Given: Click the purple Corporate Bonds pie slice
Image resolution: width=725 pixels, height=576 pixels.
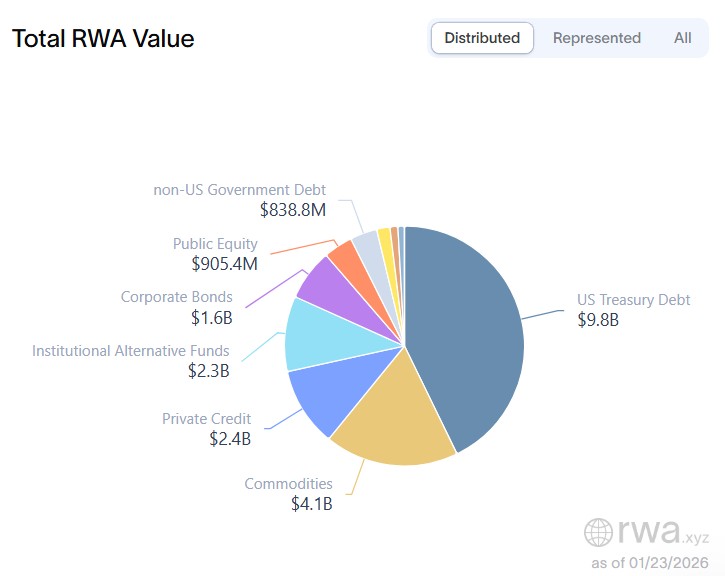Looking at the screenshot, I should pos(323,280).
